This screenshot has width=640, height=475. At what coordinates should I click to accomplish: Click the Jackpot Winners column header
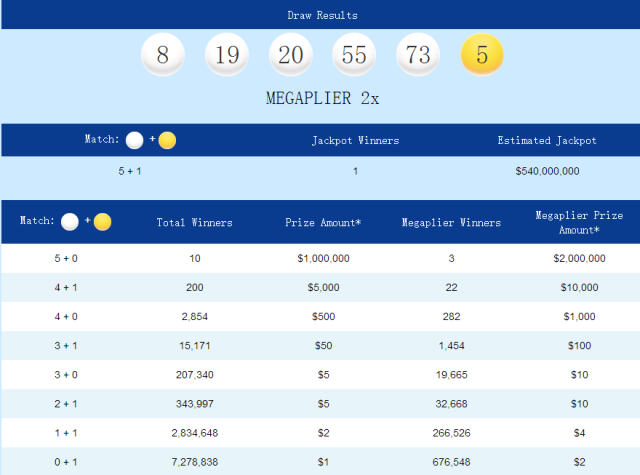coord(356,140)
